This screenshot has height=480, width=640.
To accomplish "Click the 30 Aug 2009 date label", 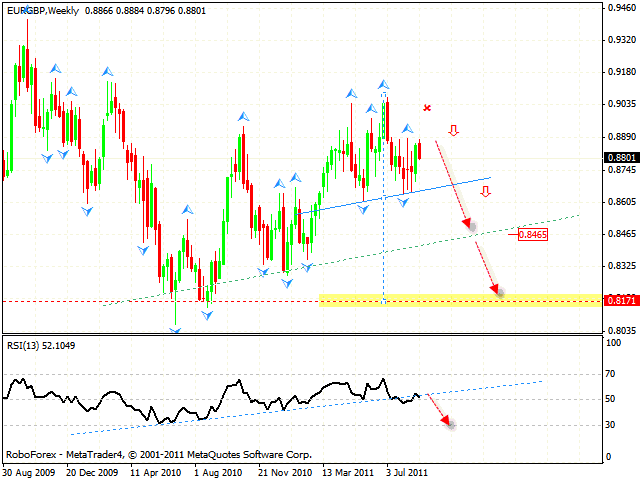I will click(x=29, y=473).
